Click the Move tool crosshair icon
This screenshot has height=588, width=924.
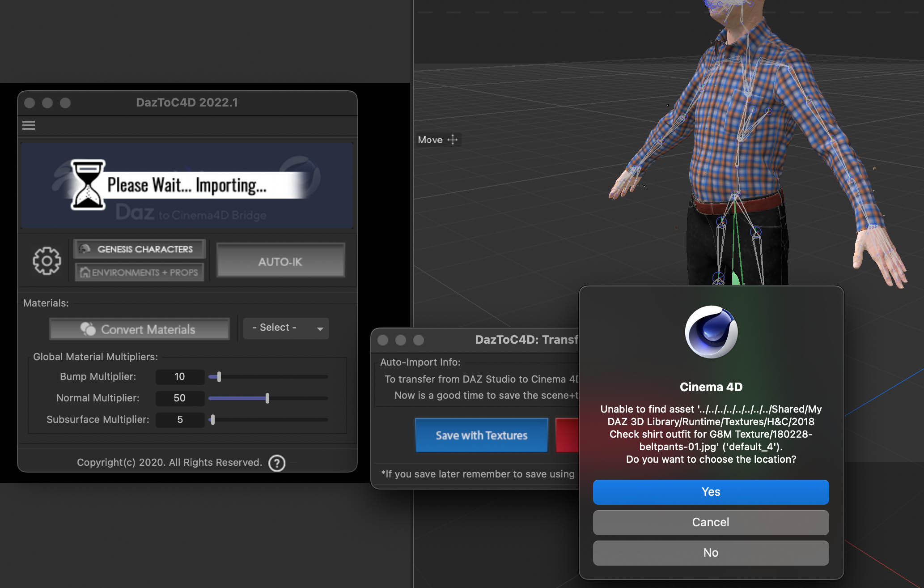coord(453,140)
